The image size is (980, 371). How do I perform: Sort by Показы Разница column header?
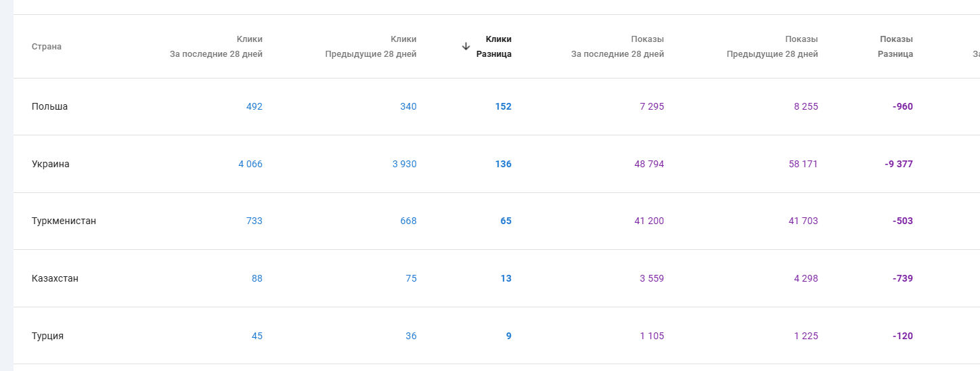click(895, 47)
